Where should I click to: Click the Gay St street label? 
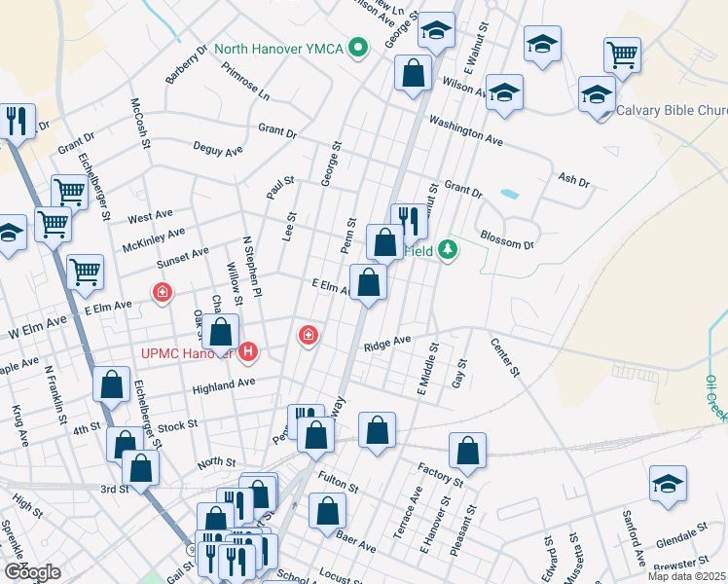pyautogui.click(x=459, y=373)
